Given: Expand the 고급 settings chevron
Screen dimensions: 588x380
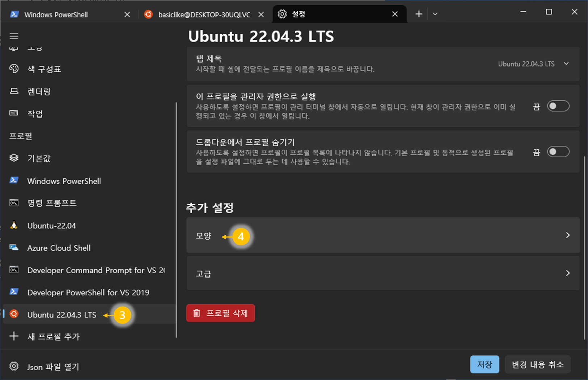Looking at the screenshot, I should click(x=568, y=273).
